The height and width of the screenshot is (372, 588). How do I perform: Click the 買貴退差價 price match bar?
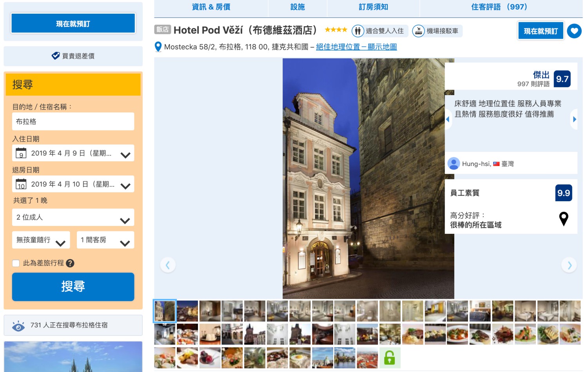[x=73, y=56]
